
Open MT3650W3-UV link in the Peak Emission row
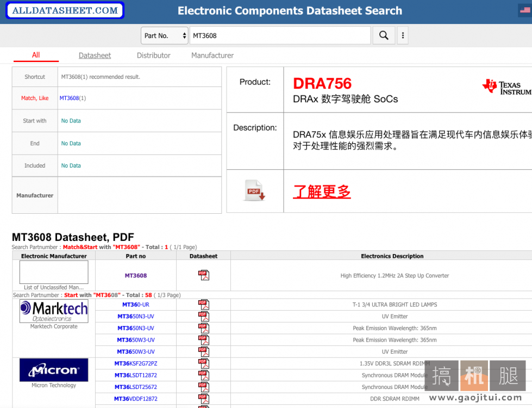click(136, 339)
